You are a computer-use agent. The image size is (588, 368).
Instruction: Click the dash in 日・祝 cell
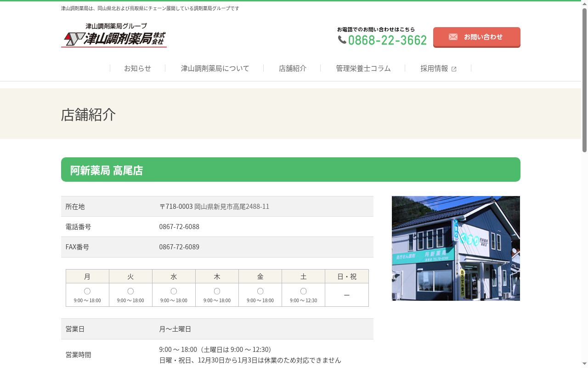(x=347, y=295)
